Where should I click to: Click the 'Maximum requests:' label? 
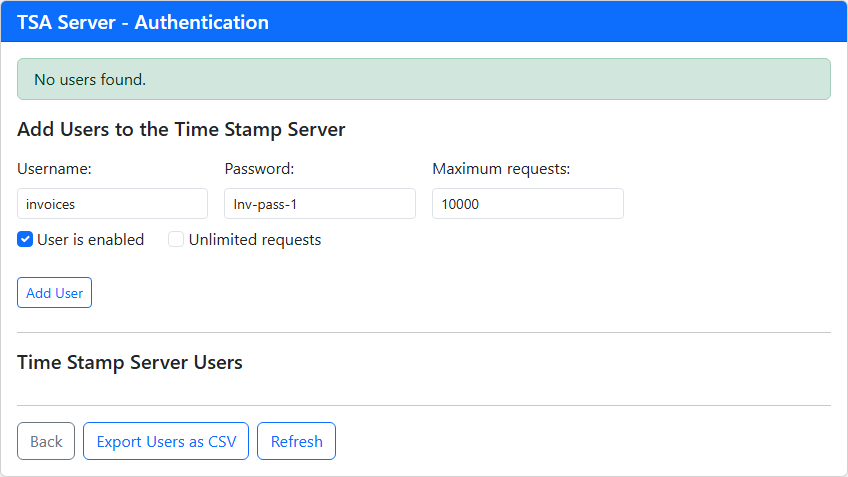click(501, 169)
